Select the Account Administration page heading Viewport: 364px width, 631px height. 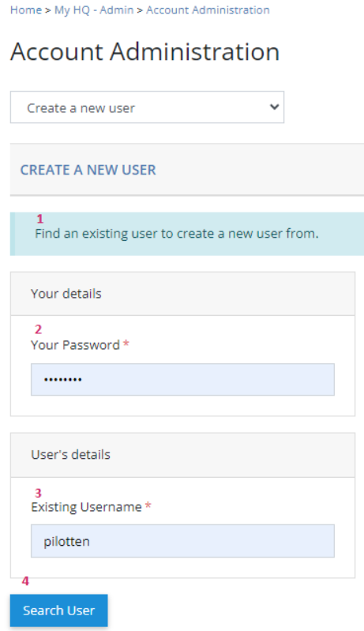click(144, 51)
